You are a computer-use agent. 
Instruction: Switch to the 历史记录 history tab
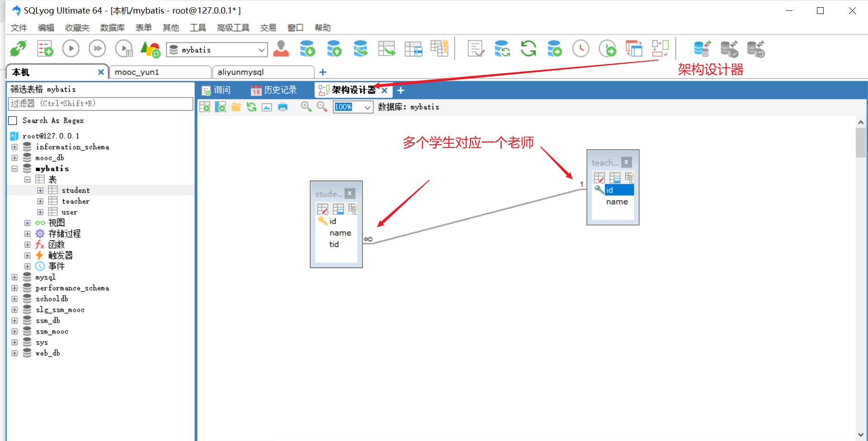pos(274,90)
